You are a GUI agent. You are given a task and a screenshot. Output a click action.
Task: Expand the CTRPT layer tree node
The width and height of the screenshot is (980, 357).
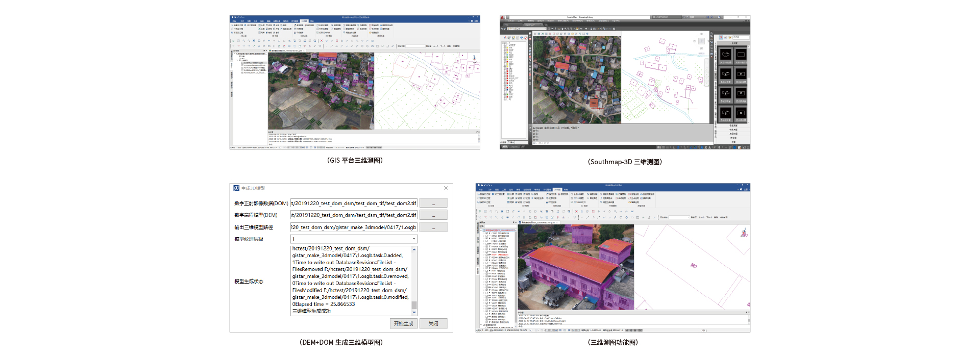click(x=484, y=234)
